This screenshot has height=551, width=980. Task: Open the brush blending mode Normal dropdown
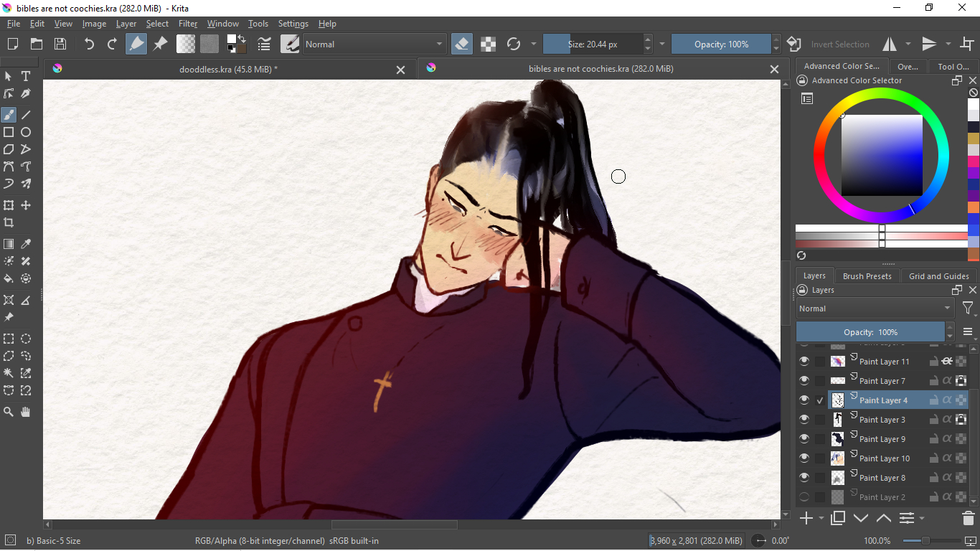[x=373, y=44]
